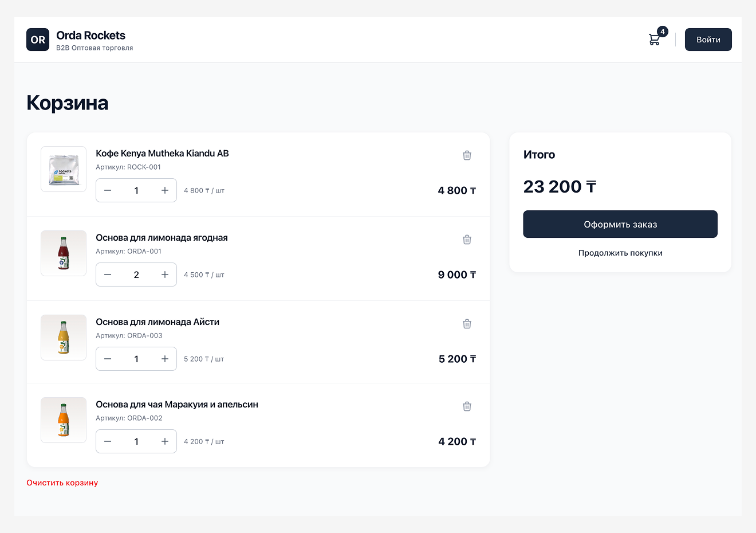Open the Кофе Kenya product thumbnail
Viewport: 756px width, 533px height.
coord(64,169)
